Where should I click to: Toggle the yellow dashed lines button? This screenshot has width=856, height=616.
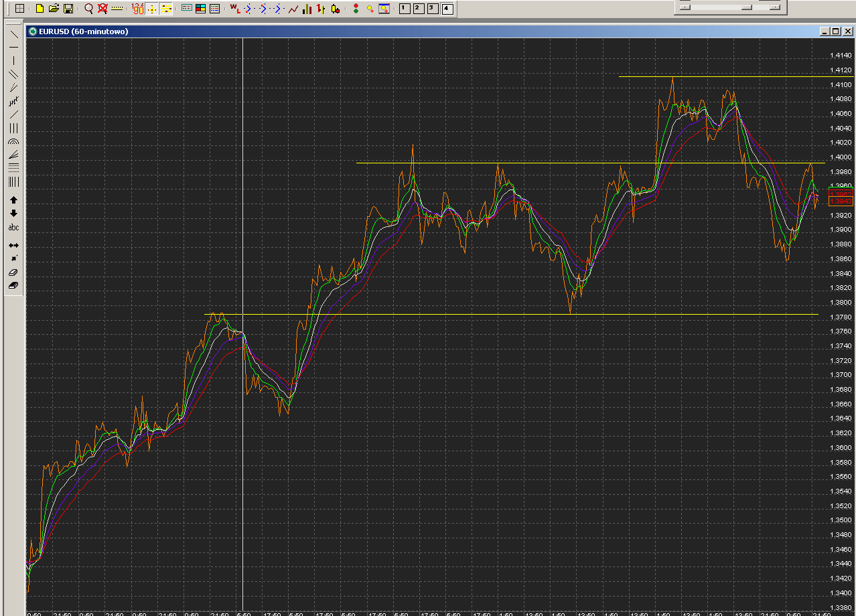[x=166, y=9]
